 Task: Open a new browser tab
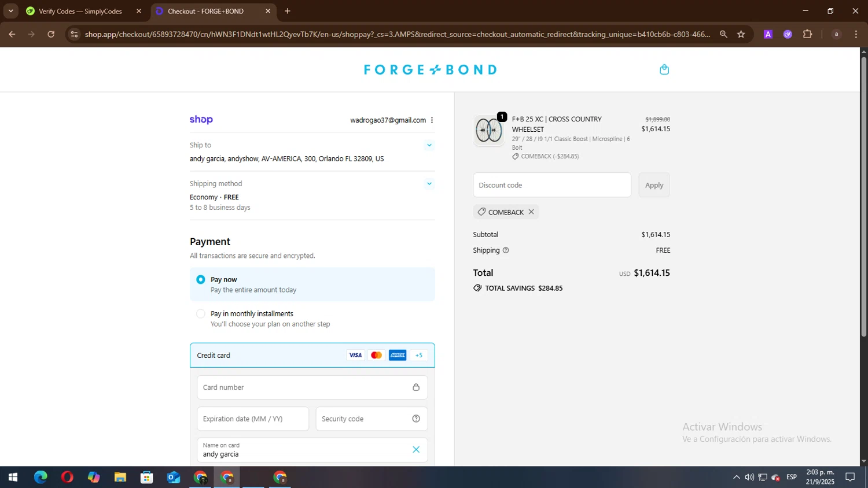[x=288, y=11]
